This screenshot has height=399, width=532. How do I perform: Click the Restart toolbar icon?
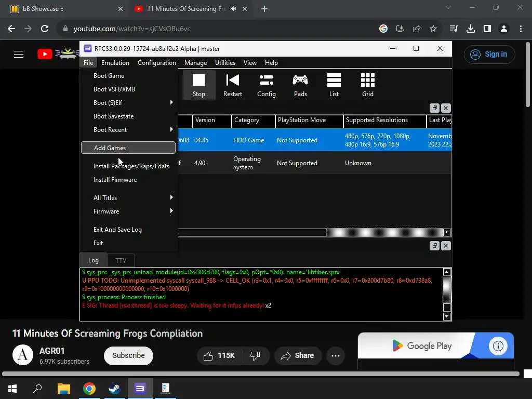coord(232,85)
